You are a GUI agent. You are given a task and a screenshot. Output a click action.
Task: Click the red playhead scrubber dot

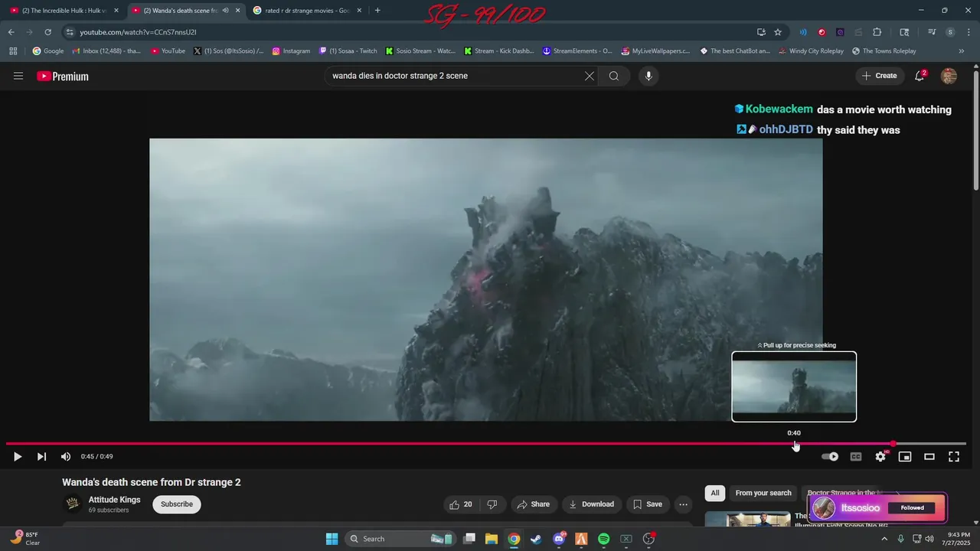tap(893, 444)
